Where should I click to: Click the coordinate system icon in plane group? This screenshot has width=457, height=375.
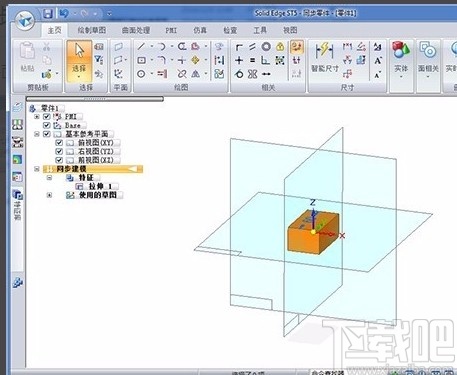tap(119, 74)
